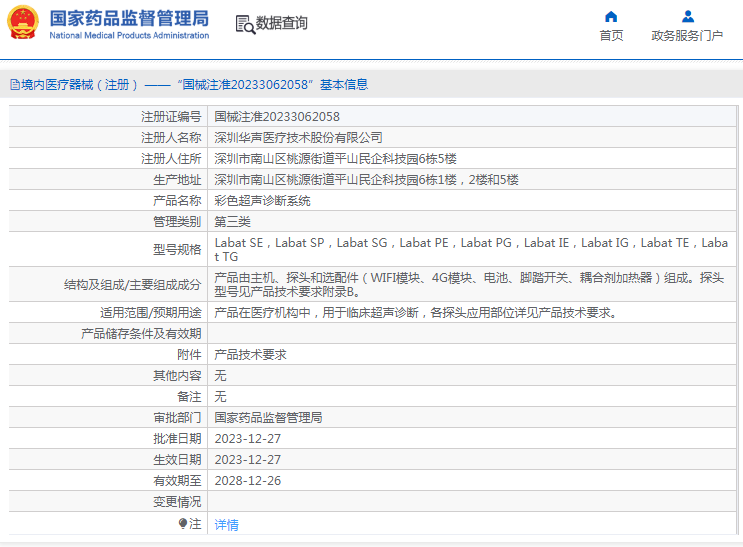743x547 pixels.
Task: Click the 备注 row label
Action: click(189, 397)
